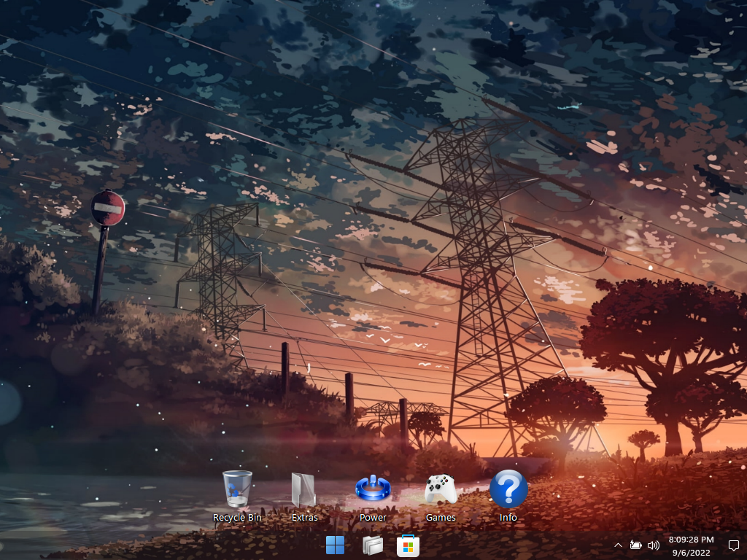Viewport: 747px width, 560px height.
Task: Select the Games controller icon
Action: point(441,489)
